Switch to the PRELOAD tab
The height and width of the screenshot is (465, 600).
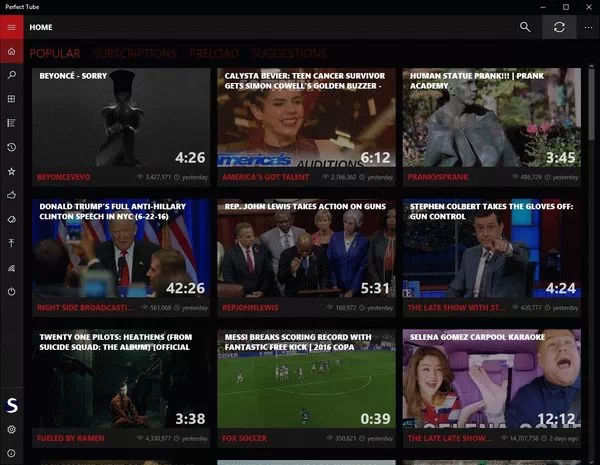tap(214, 53)
